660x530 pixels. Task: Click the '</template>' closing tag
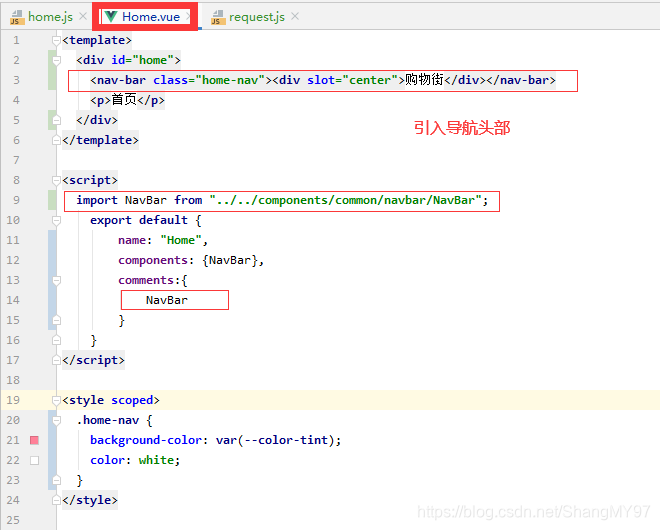click(x=100, y=140)
